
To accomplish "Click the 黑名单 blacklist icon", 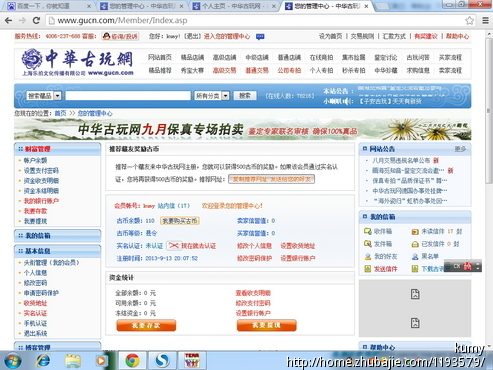I will click(415, 257).
